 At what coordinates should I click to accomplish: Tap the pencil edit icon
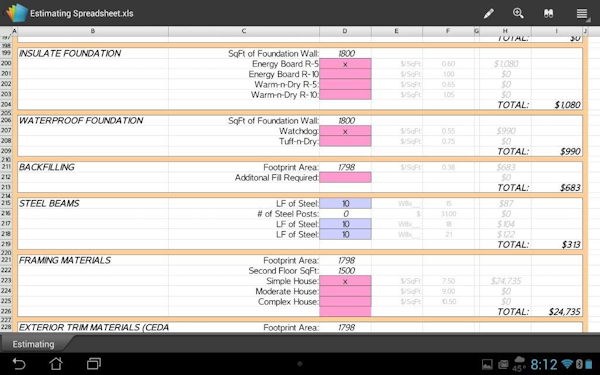coord(488,14)
